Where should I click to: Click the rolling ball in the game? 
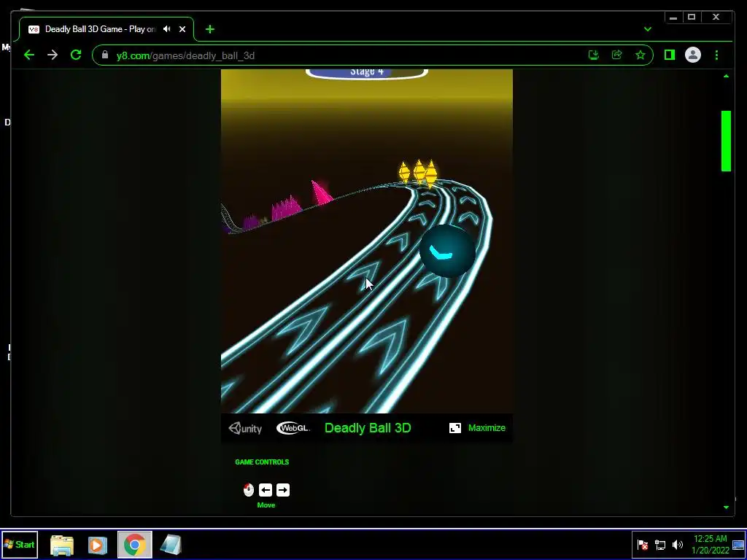tap(447, 251)
